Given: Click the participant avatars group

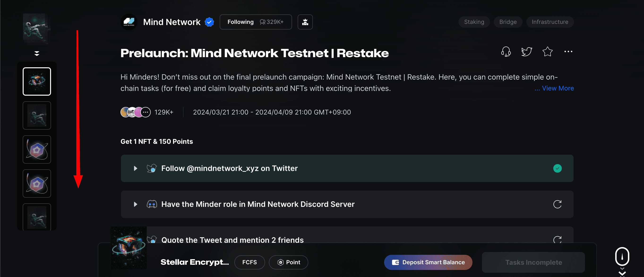Looking at the screenshot, I should tap(136, 112).
